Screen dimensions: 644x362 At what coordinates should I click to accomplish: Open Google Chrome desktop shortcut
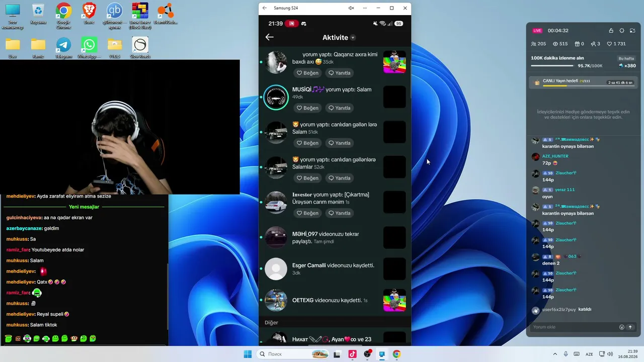click(x=63, y=16)
